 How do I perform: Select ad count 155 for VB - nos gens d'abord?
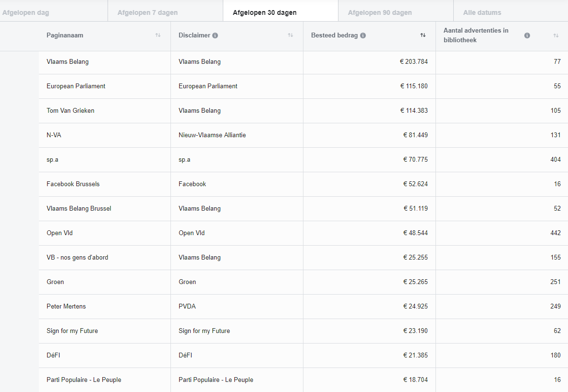556,257
